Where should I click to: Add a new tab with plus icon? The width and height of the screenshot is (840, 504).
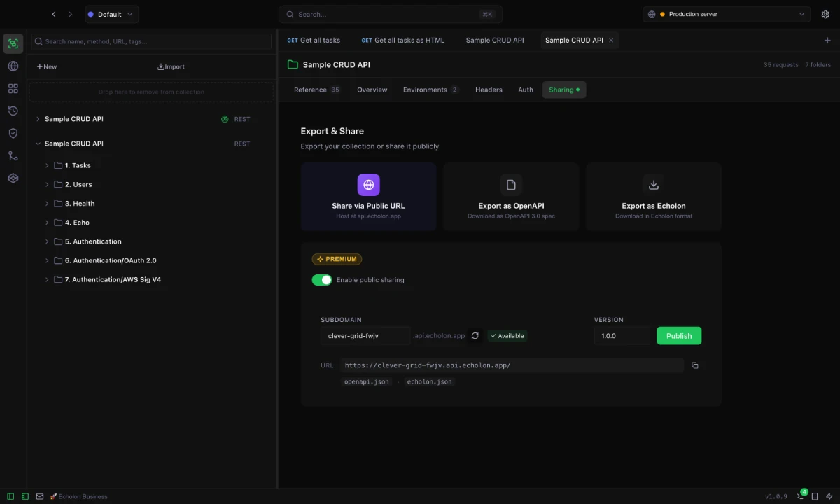coord(827,40)
